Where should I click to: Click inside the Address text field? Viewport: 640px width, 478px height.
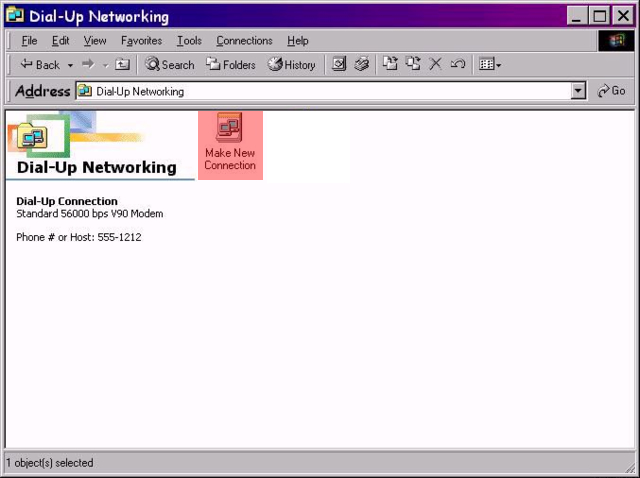(x=330, y=91)
